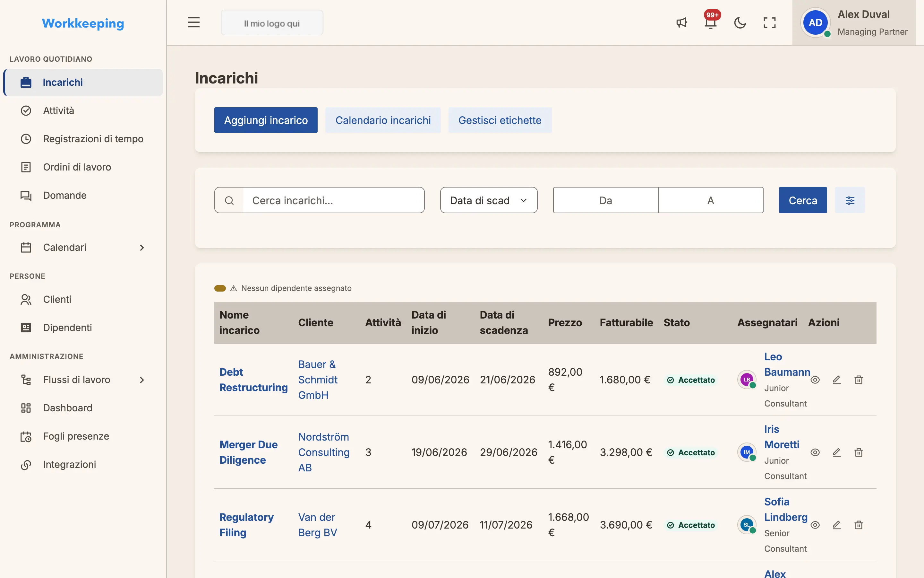
Task: Click the Aggiungi incarico button
Action: (266, 120)
